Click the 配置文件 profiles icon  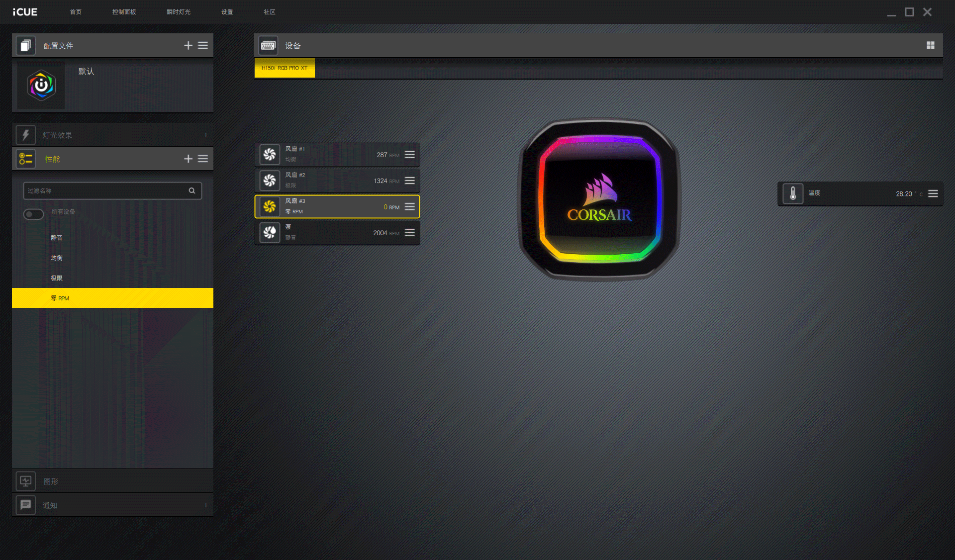26,46
